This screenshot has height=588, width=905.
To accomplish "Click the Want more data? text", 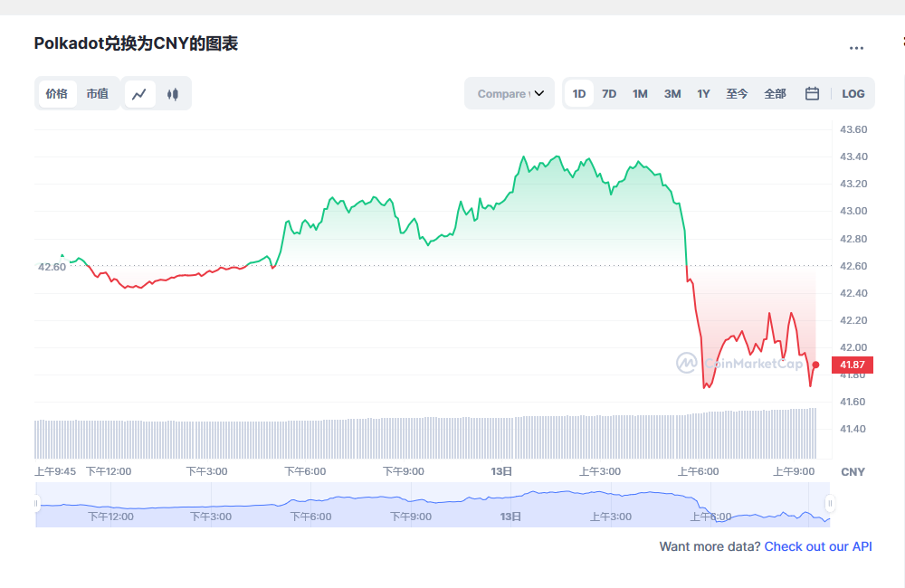I will pos(710,546).
